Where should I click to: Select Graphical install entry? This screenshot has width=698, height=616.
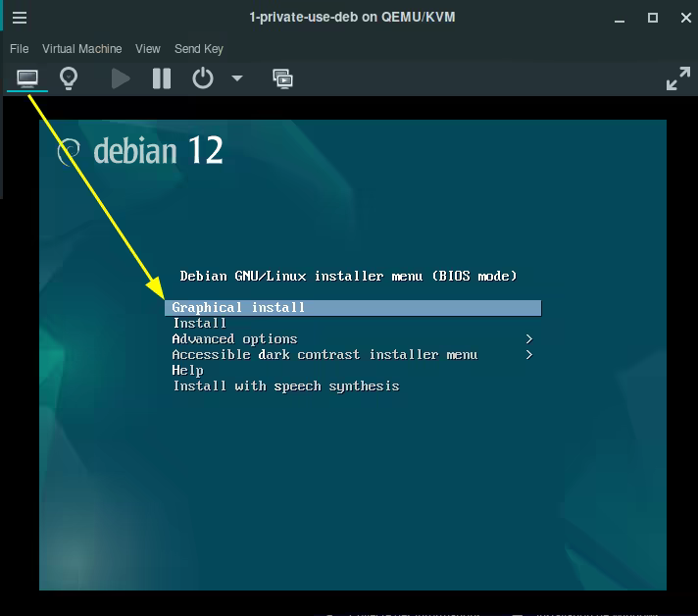click(353, 308)
